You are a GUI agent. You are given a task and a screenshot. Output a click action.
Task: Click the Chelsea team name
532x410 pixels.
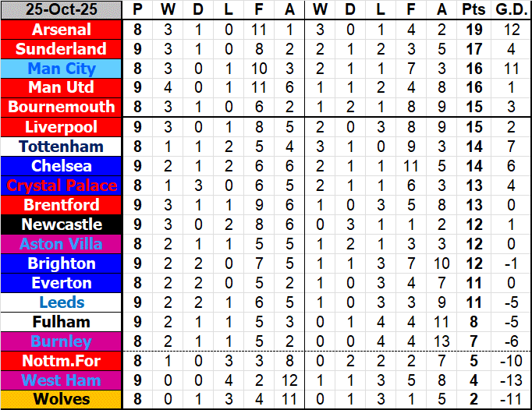[62, 166]
